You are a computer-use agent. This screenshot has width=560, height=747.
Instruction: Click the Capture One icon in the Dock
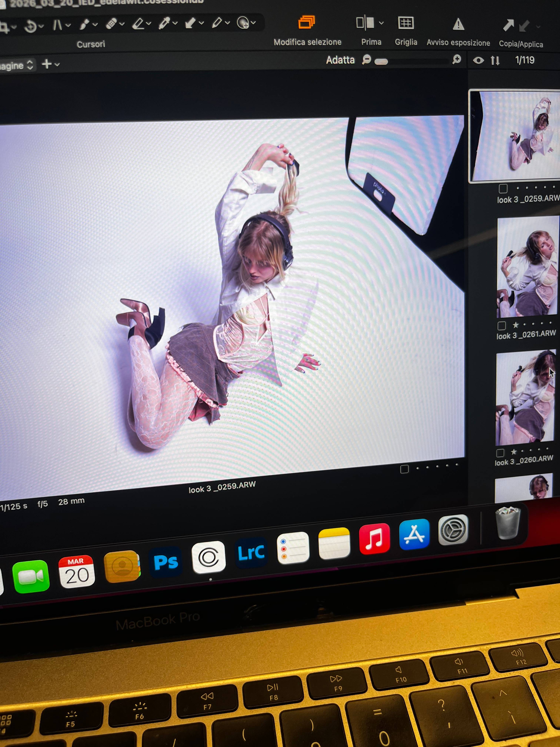pos(208,557)
